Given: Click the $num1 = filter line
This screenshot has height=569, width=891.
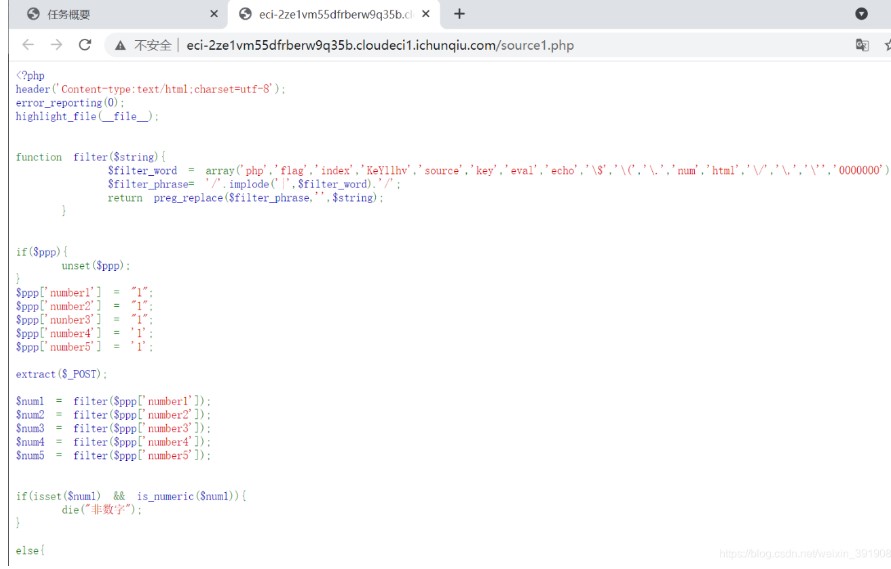Looking at the screenshot, I should 113,401.
